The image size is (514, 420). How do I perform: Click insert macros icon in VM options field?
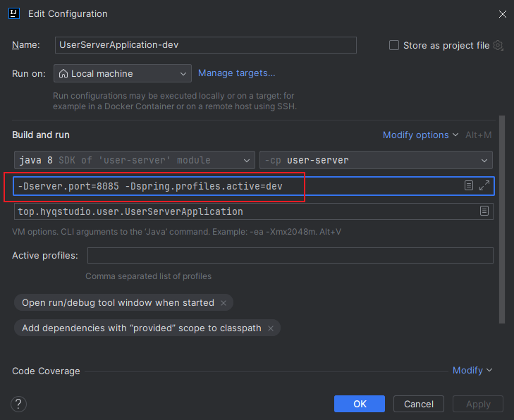(x=469, y=185)
